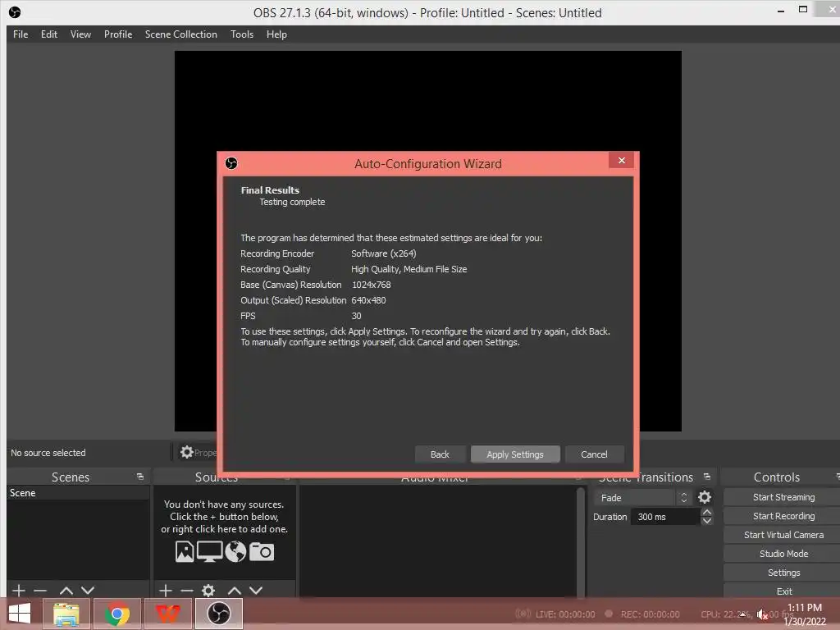The height and width of the screenshot is (630, 840).
Task: Click the OBS taskbar icon
Action: (218, 614)
